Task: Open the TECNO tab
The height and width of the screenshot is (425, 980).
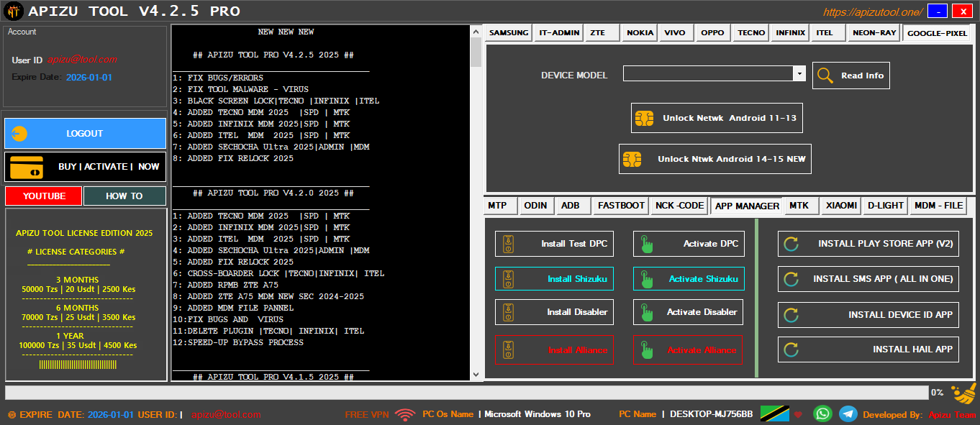Action: (x=751, y=33)
